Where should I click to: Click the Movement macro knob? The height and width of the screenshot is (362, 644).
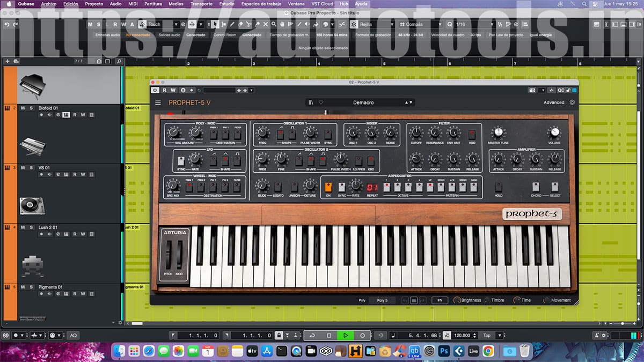546,300
